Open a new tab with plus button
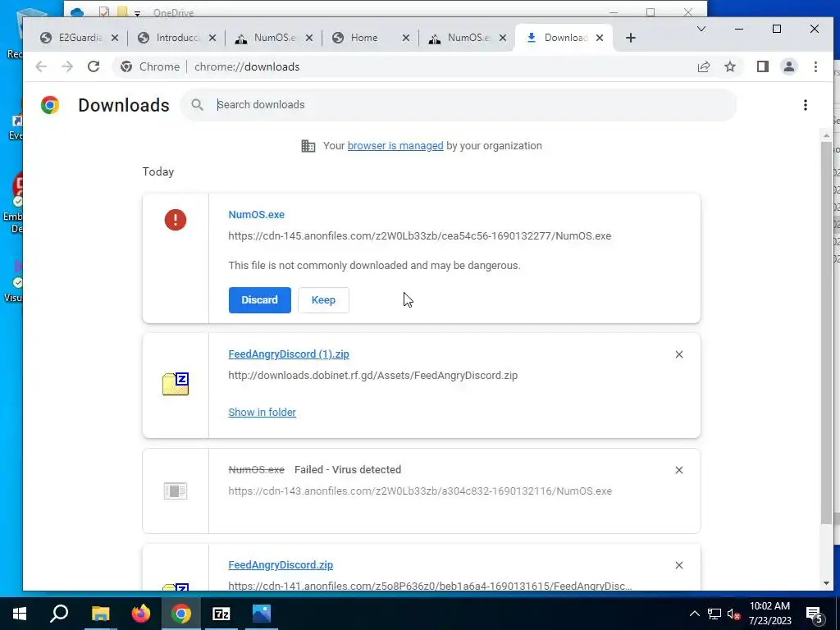The image size is (840, 630). pos(631,38)
